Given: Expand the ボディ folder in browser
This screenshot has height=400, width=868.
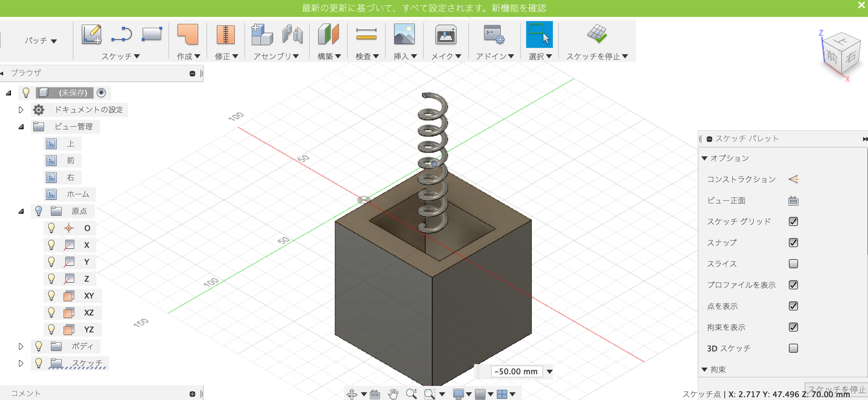Looking at the screenshot, I should tap(21, 346).
